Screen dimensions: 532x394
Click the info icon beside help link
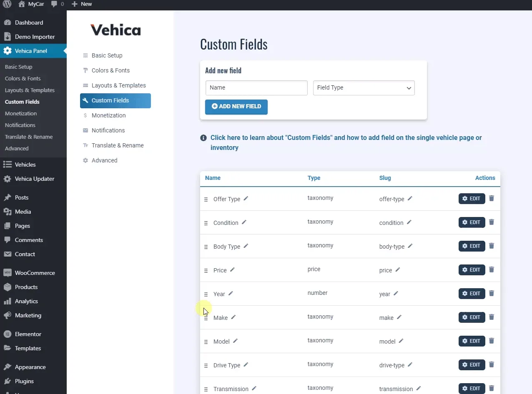click(x=203, y=138)
